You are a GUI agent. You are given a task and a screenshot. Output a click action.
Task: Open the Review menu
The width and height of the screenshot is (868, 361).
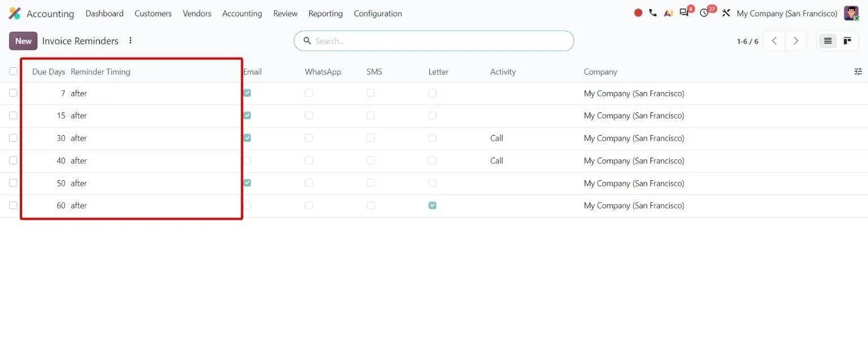pos(285,14)
